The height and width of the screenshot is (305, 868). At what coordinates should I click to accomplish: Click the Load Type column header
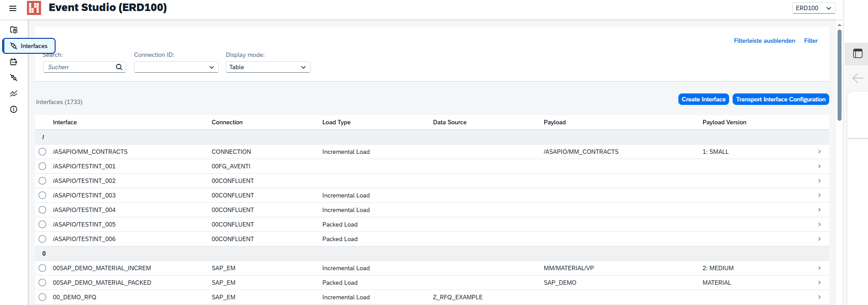pyautogui.click(x=337, y=122)
